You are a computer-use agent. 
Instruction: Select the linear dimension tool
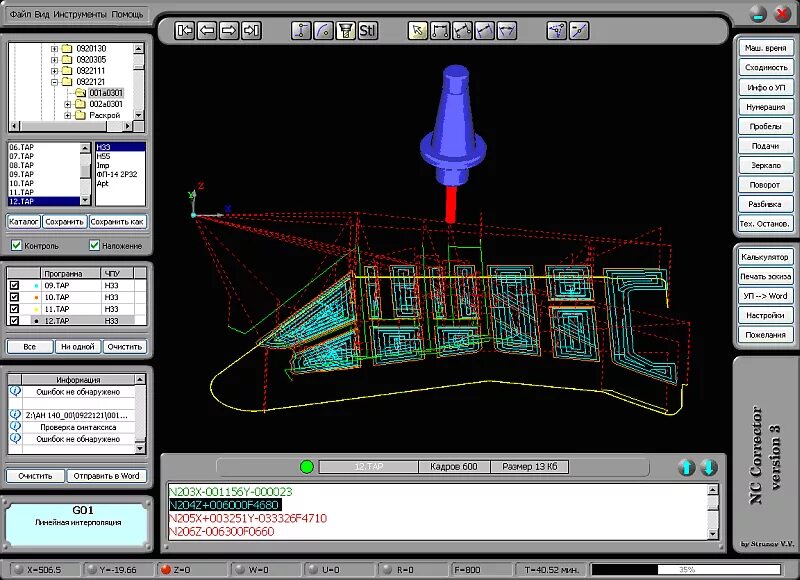click(x=485, y=31)
